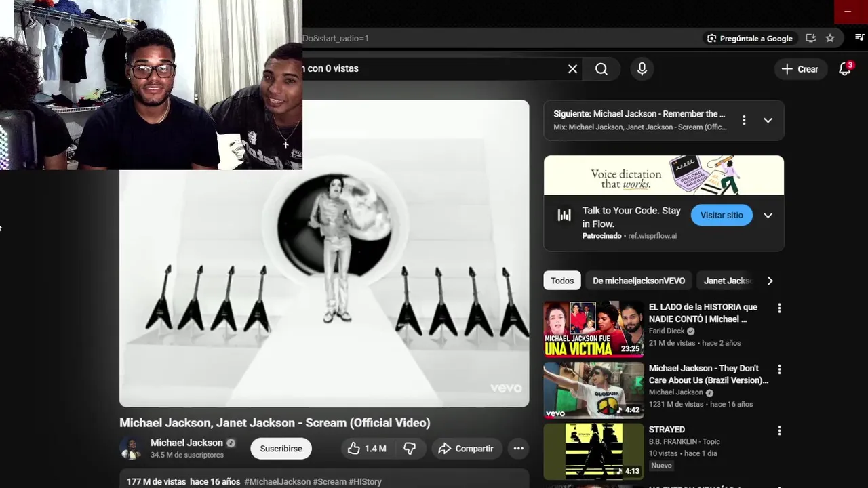This screenshot has height=488, width=868.
Task: Click the #HIStory hashtag
Action: 365,482
